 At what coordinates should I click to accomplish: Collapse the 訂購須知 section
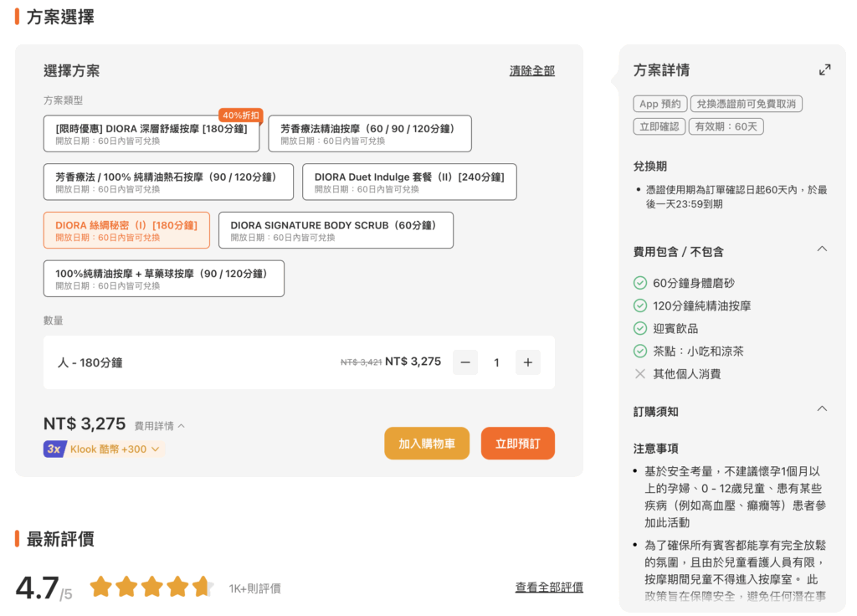tap(822, 408)
